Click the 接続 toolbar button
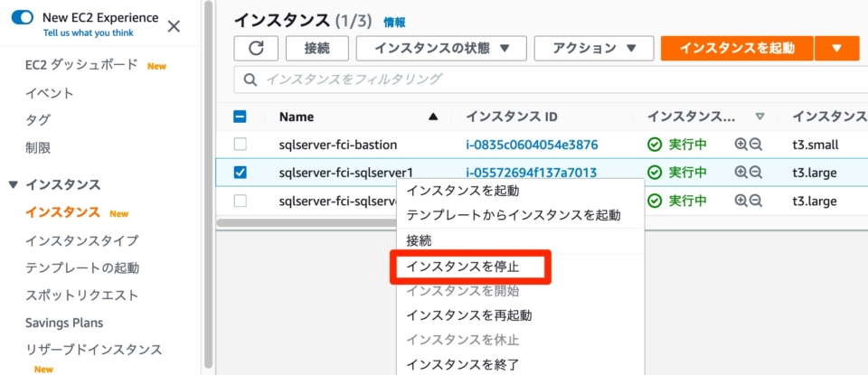 tap(317, 49)
